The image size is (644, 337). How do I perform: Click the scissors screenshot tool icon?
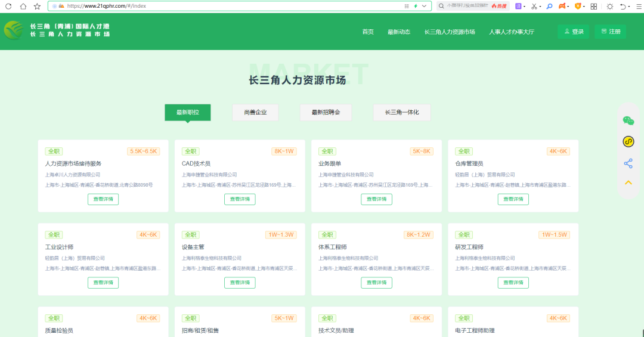pyautogui.click(x=534, y=6)
